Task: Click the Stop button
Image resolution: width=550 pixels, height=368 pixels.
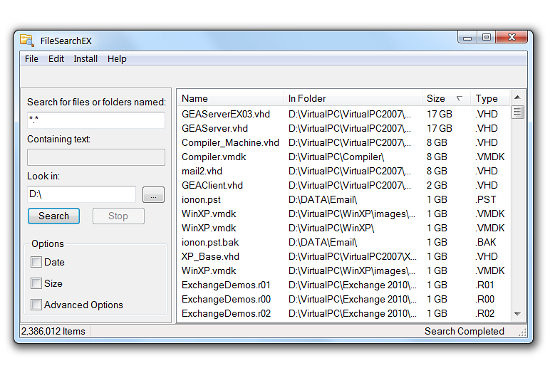Action: coord(118,216)
